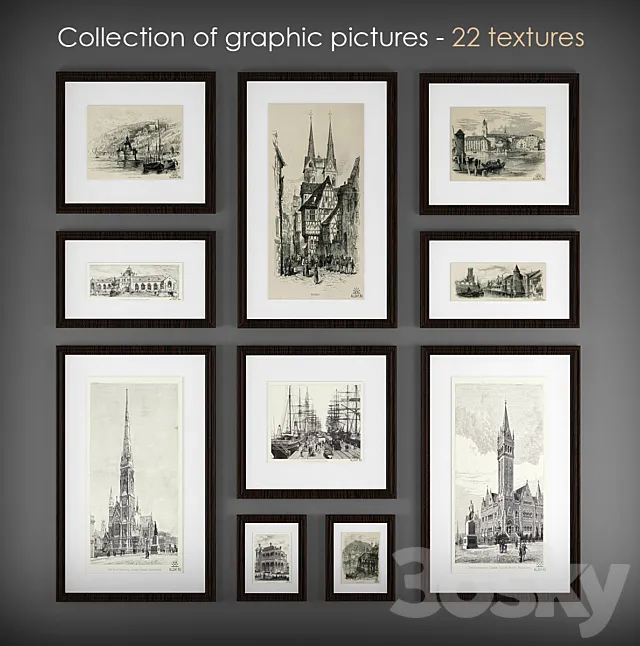Select the sailing ships at dock picture

coord(316,422)
